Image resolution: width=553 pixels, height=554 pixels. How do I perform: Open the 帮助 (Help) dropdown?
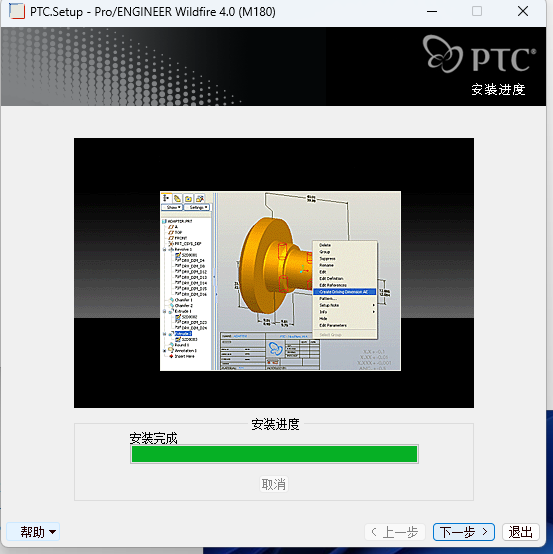[33, 532]
